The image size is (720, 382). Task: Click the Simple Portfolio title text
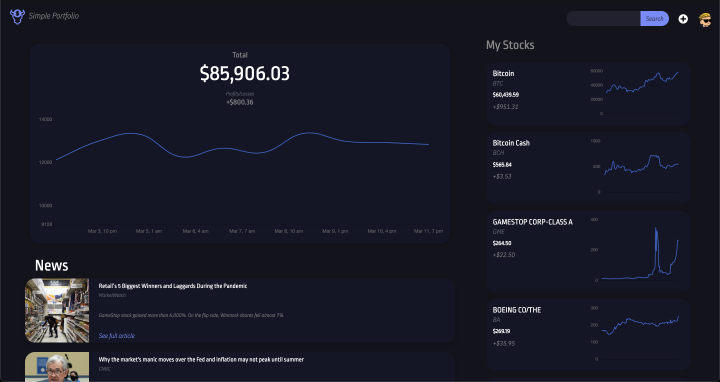click(54, 16)
